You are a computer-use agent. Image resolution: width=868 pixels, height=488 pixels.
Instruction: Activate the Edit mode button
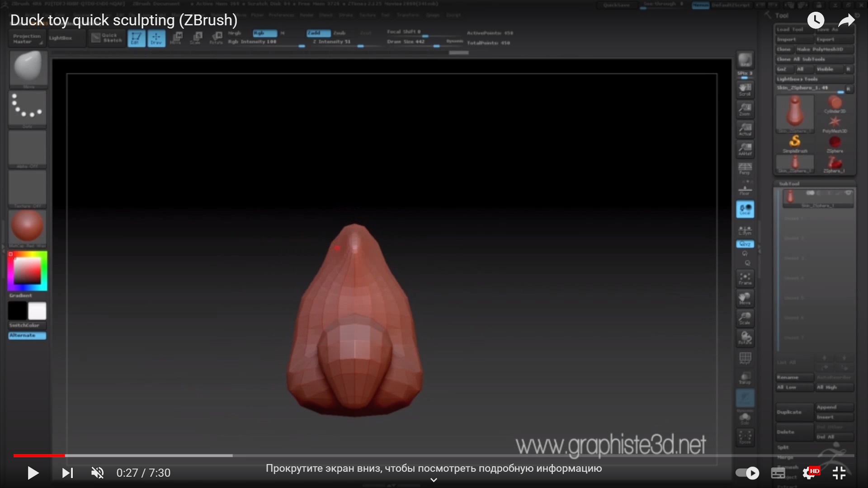[136, 38]
